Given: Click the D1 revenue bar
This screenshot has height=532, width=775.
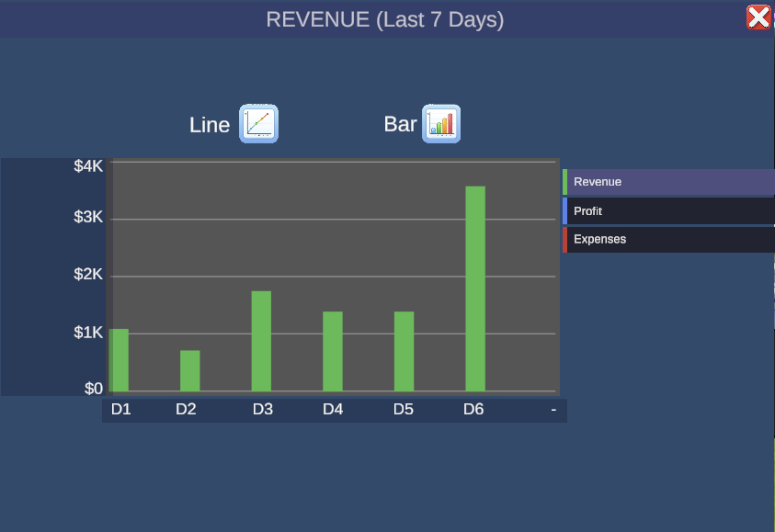Looking at the screenshot, I should (x=120, y=360).
